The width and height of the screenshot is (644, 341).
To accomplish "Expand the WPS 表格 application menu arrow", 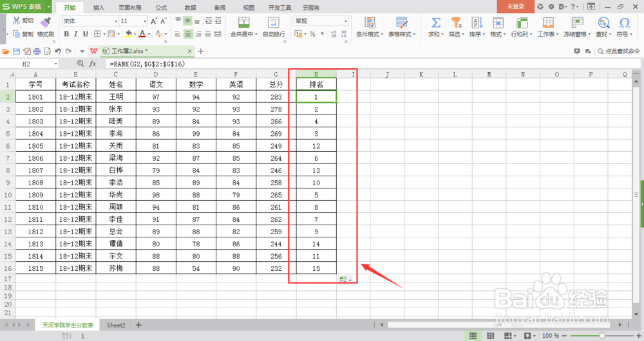I will pos(49,6).
